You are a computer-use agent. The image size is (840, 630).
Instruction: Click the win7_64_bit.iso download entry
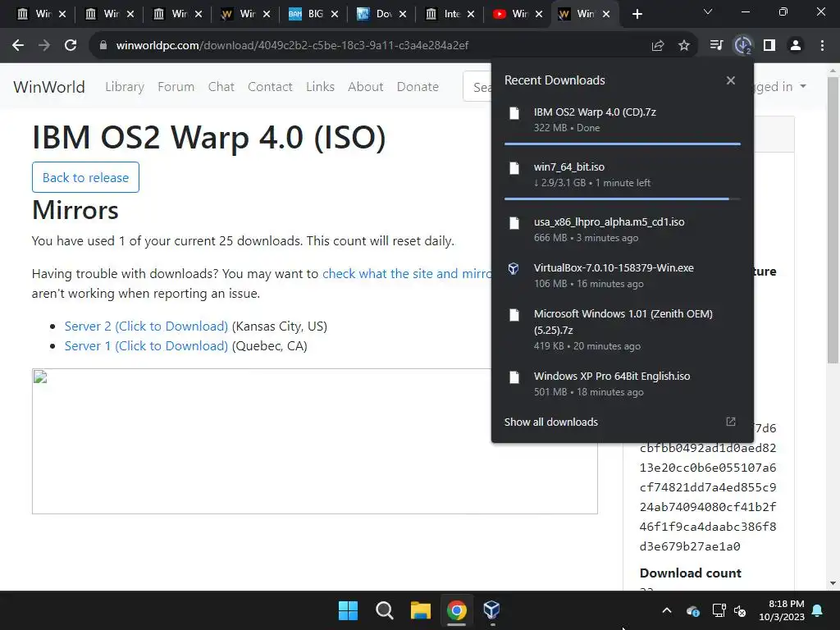[x=623, y=175]
